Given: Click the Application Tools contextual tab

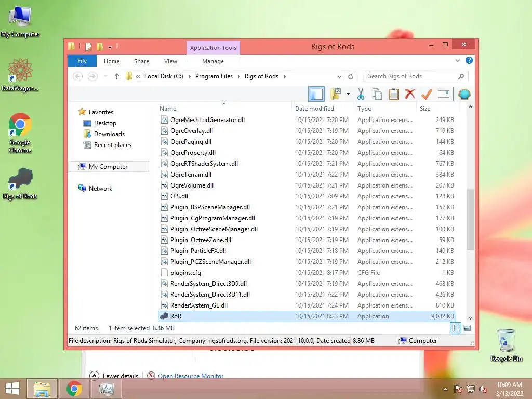Looking at the screenshot, I should point(213,47).
